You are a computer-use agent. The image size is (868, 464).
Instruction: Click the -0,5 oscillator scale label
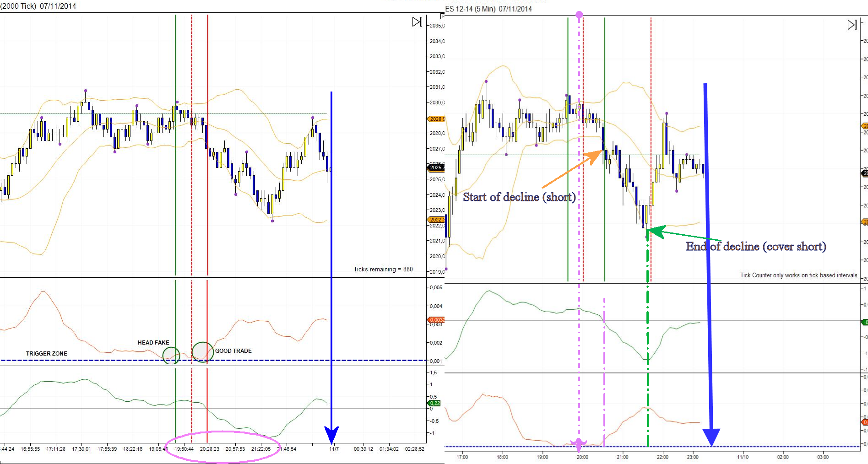pos(434,421)
